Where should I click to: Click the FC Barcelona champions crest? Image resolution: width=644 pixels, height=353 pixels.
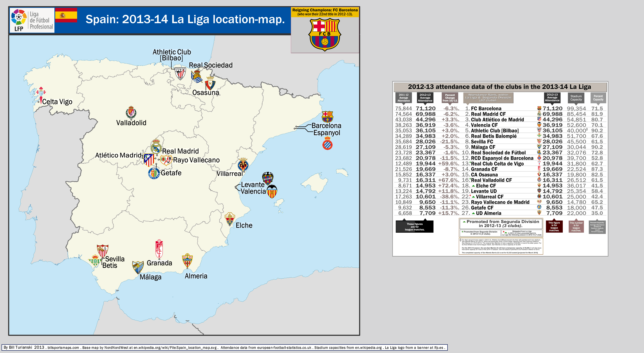click(x=324, y=35)
